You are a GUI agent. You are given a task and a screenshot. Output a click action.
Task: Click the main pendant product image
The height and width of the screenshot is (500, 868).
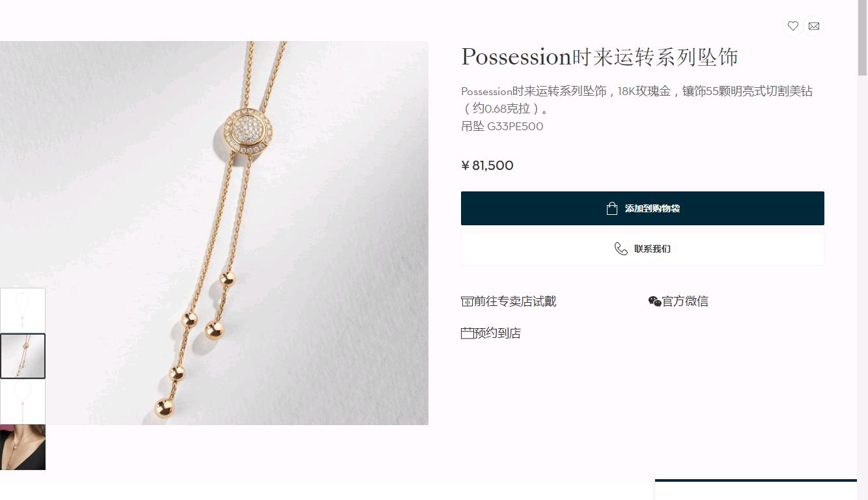(214, 233)
